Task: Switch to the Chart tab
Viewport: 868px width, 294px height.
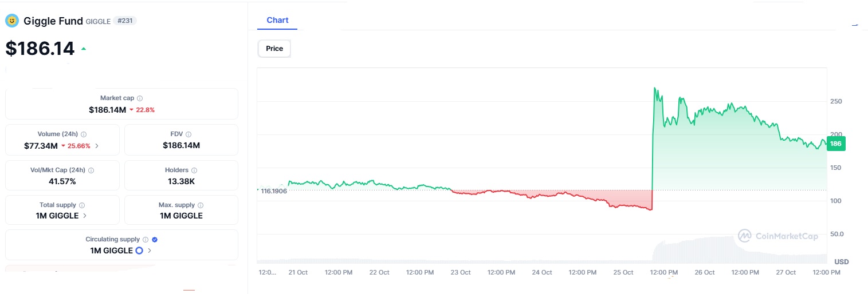Action: (x=277, y=21)
